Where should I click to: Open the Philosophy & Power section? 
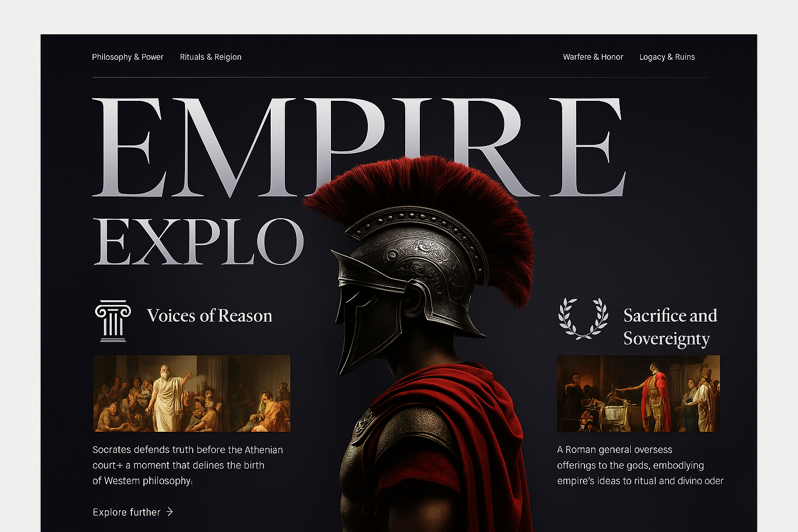tap(127, 57)
